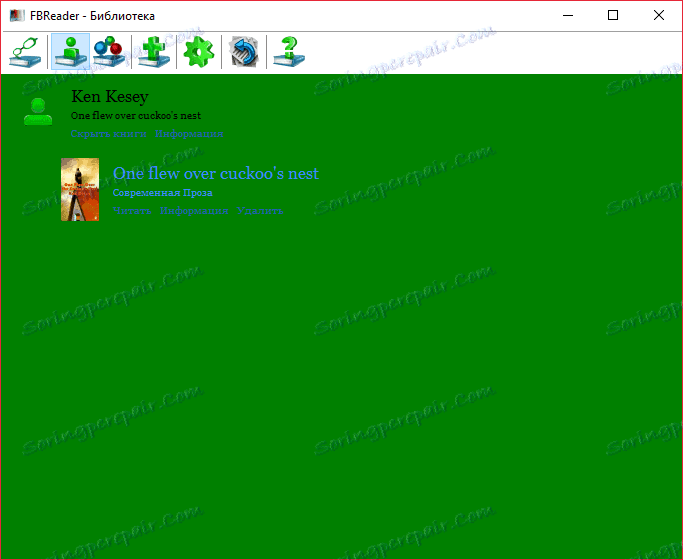Select the library by author icon

70,52
